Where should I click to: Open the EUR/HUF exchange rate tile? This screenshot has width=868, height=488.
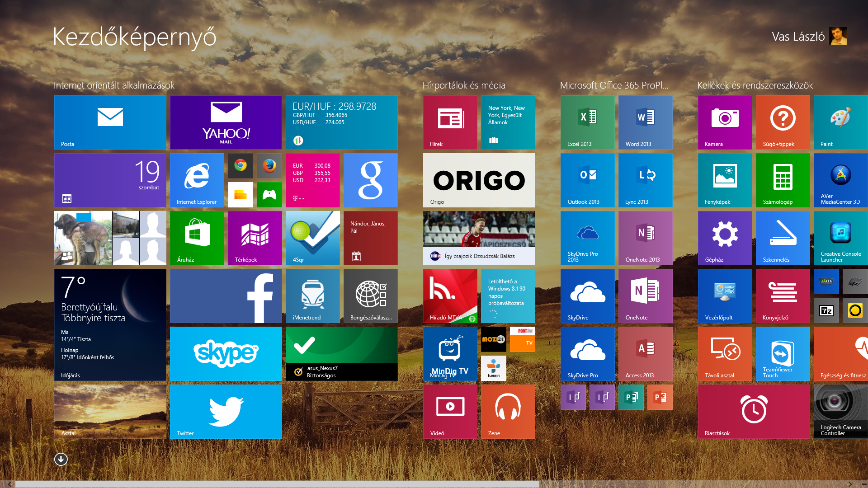coord(341,122)
